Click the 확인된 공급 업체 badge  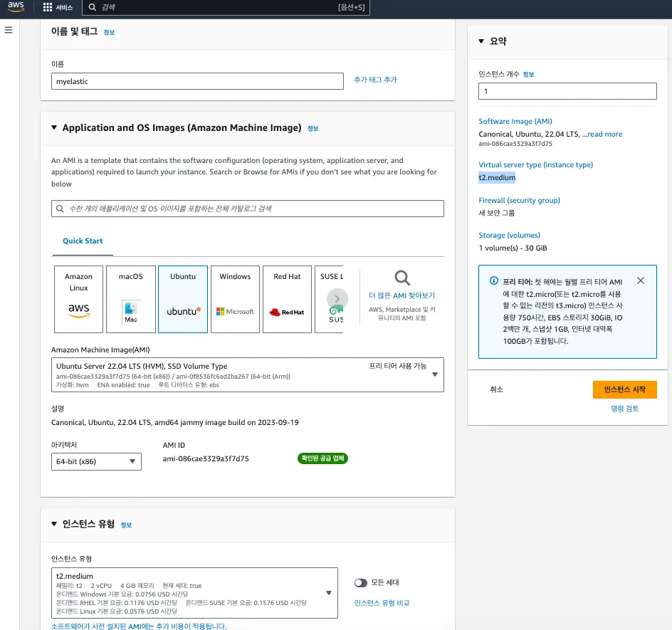coord(322,458)
